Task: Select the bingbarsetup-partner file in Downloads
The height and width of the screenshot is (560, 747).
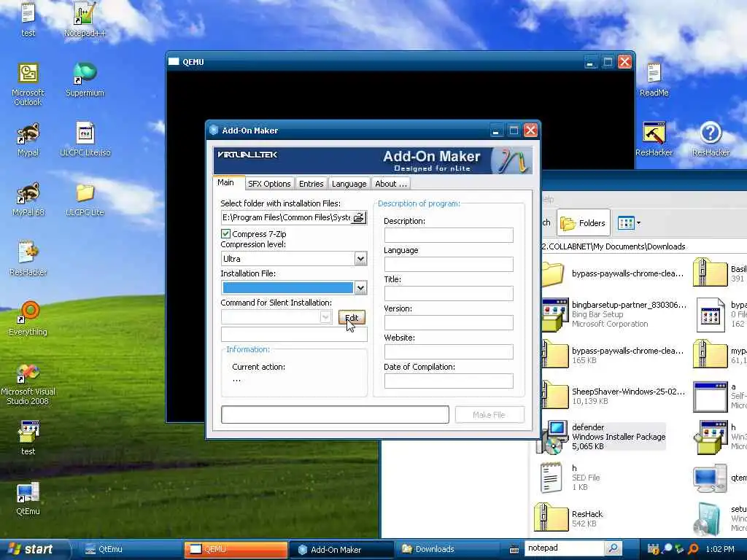Action: click(x=614, y=314)
